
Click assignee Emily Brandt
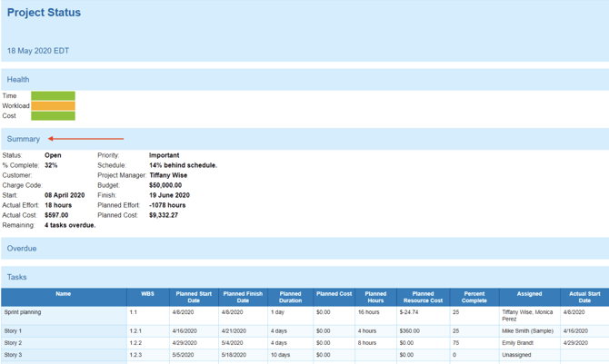[517, 343]
